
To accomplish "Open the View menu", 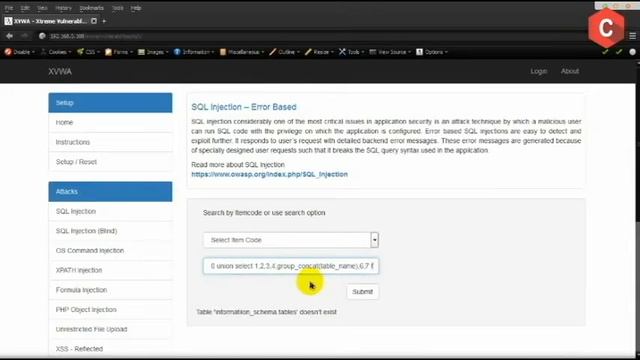I will pyautogui.click(x=42, y=8).
